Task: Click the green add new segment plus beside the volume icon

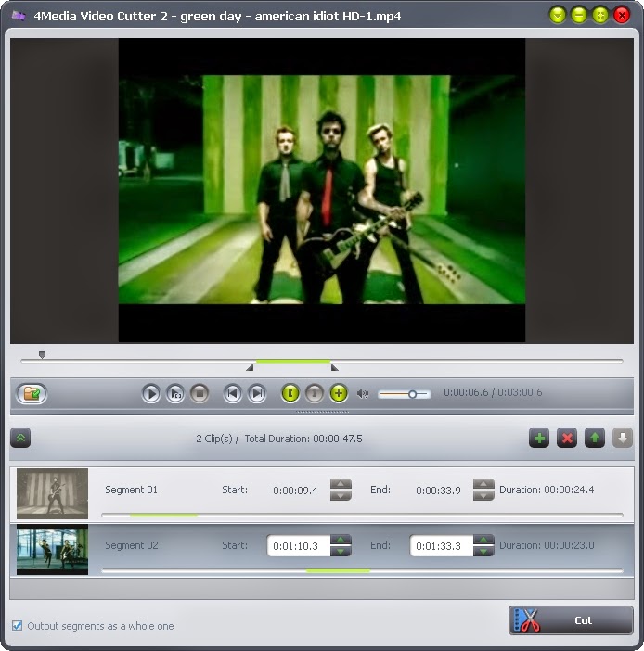Action: click(339, 393)
